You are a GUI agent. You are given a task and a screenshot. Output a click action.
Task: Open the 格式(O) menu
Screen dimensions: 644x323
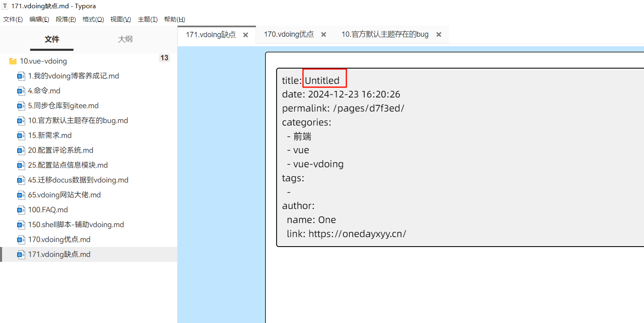point(93,19)
